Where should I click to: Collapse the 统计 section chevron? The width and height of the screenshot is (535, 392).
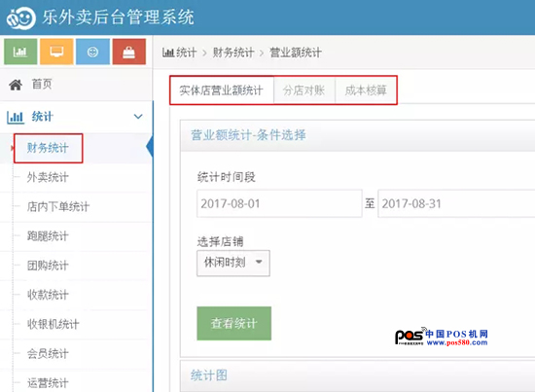point(138,117)
